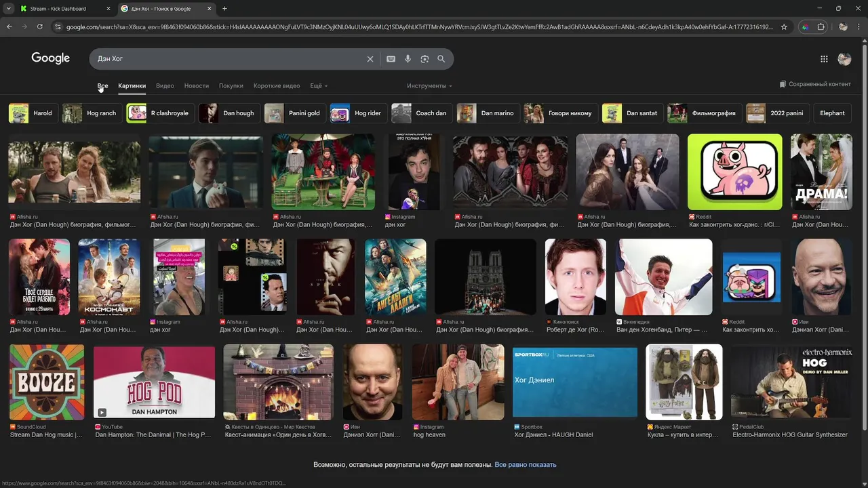868x488 pixels.
Task: Open the tab search dropdown arrow
Action: pos(8,9)
